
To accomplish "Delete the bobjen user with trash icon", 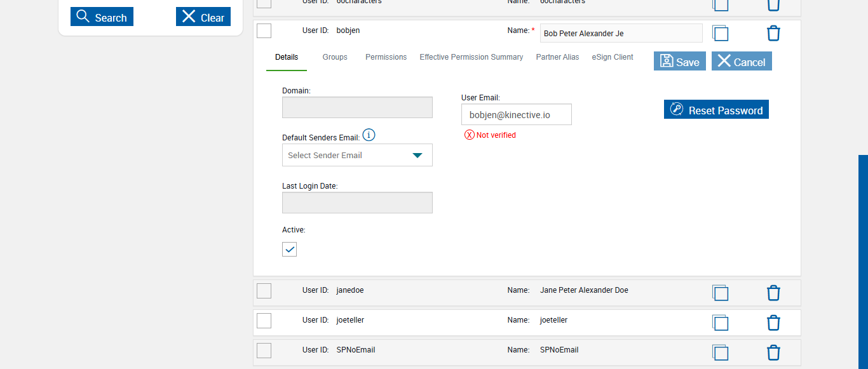I will point(773,34).
